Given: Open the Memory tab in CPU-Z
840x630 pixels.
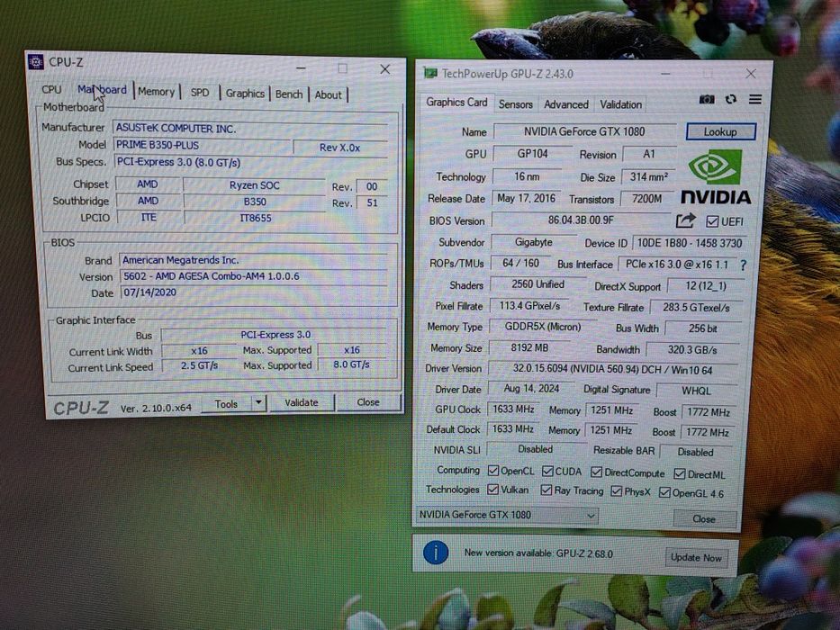Looking at the screenshot, I should tap(156, 92).
